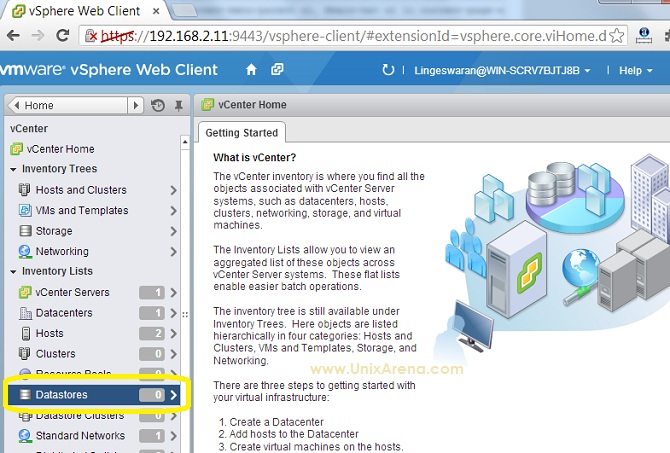
Task: Switch to the Getting Started tab
Action: [x=242, y=132]
